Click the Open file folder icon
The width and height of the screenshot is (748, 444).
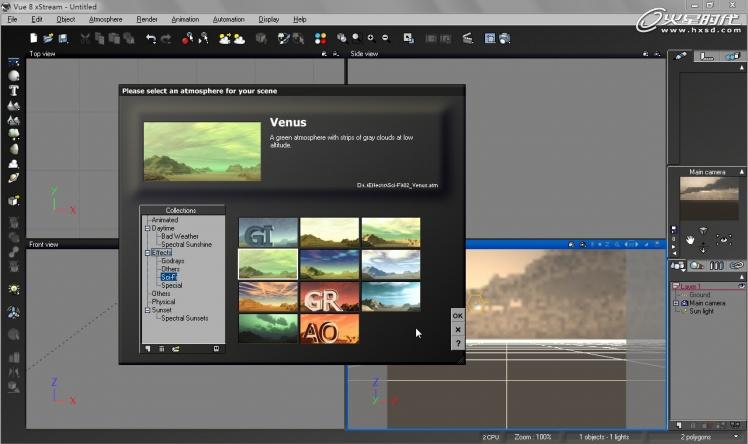click(48, 38)
